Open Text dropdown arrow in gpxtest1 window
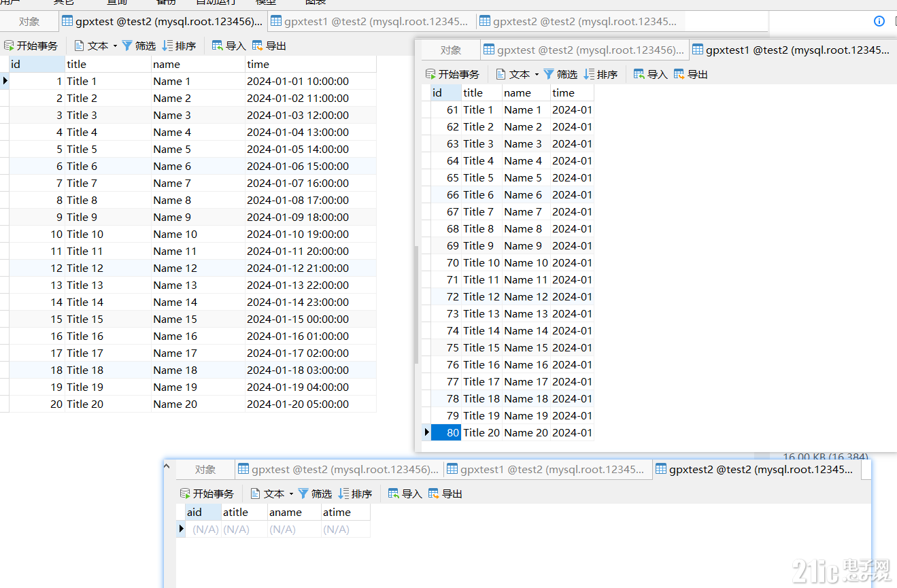 click(x=537, y=74)
